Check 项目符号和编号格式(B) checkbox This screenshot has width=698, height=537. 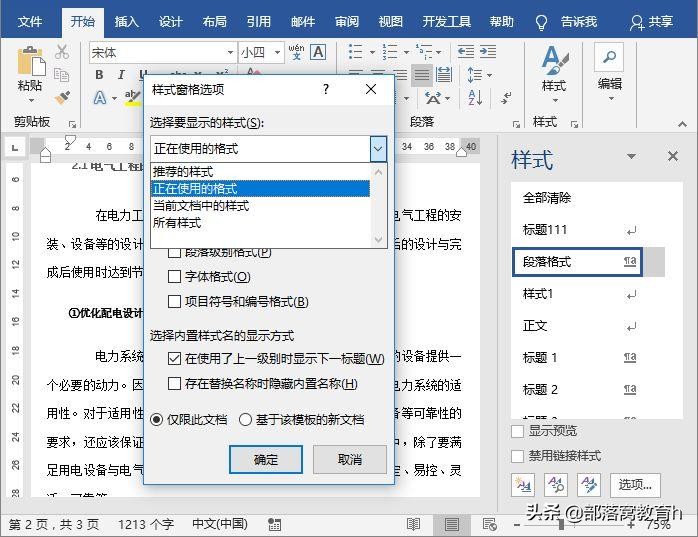pyautogui.click(x=174, y=302)
